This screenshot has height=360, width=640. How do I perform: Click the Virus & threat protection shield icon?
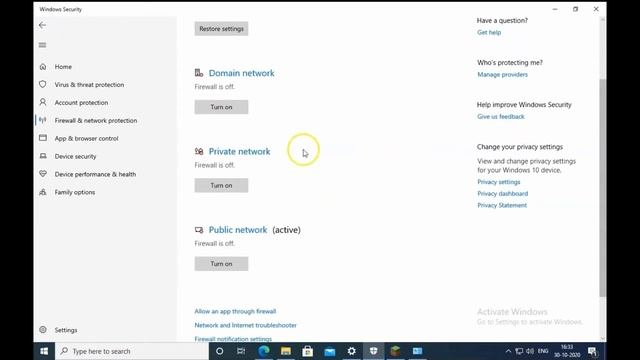[x=43, y=84]
